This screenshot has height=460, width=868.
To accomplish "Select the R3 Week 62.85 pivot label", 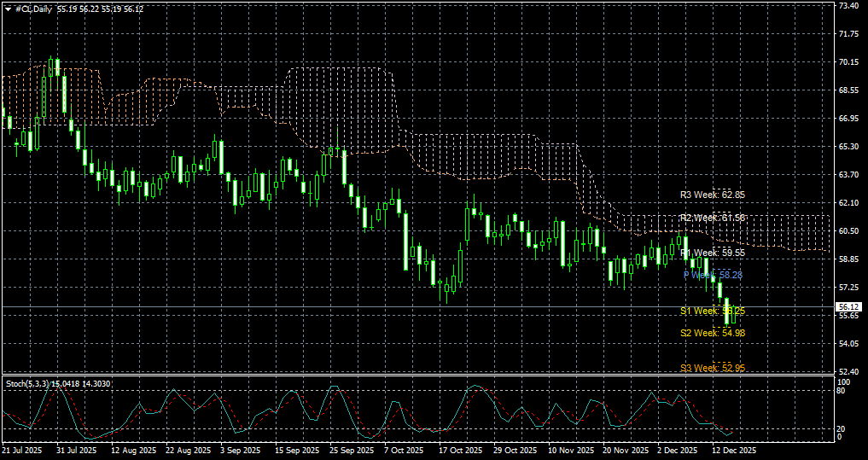I will coord(713,195).
